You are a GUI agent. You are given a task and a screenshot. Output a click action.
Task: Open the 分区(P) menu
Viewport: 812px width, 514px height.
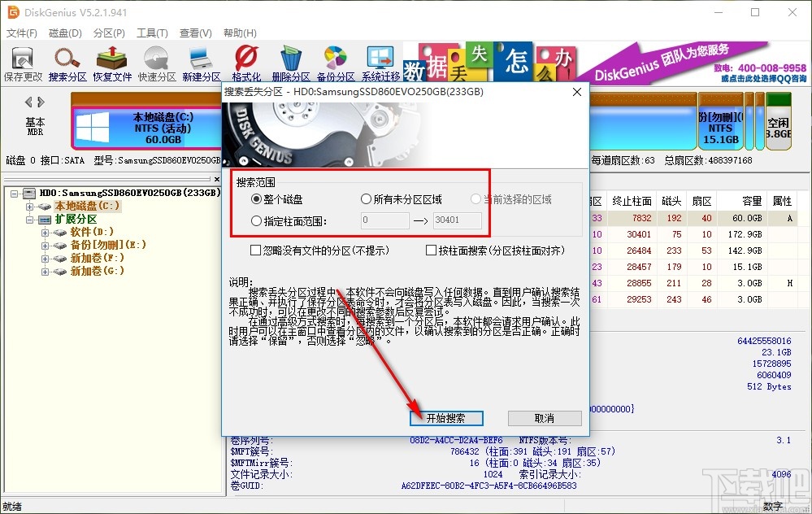[x=109, y=33]
